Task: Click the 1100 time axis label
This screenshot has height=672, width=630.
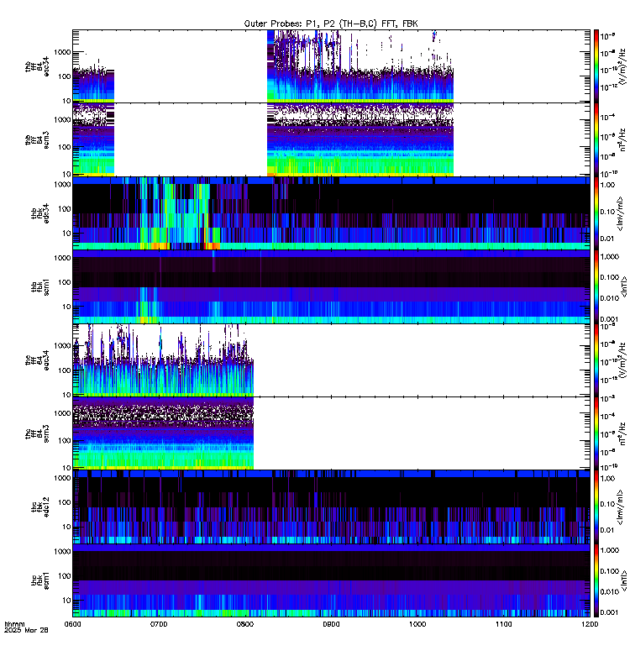Action: tap(503, 624)
